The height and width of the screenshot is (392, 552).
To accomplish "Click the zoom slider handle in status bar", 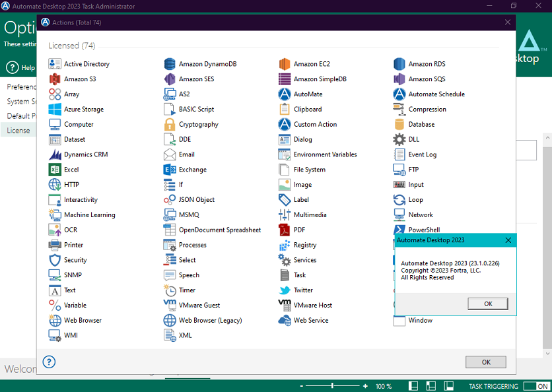I will (332, 386).
